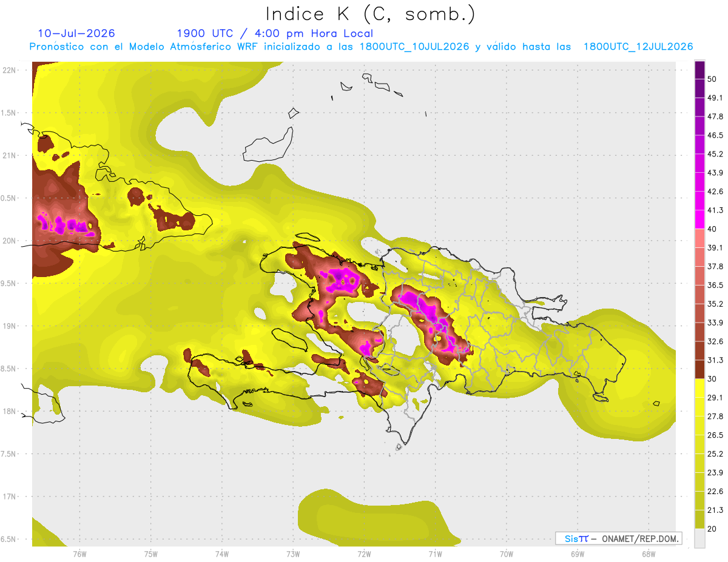Click the olive swatch between 20 and 21.3
The height and width of the screenshot is (562, 728).
[699, 520]
